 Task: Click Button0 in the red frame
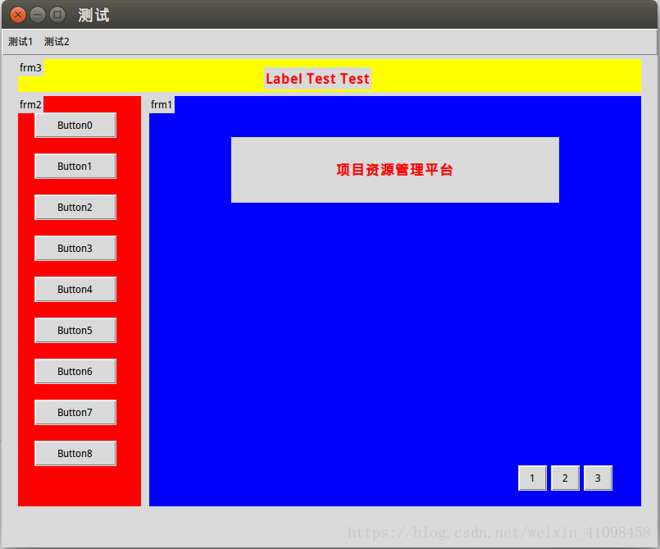75,125
